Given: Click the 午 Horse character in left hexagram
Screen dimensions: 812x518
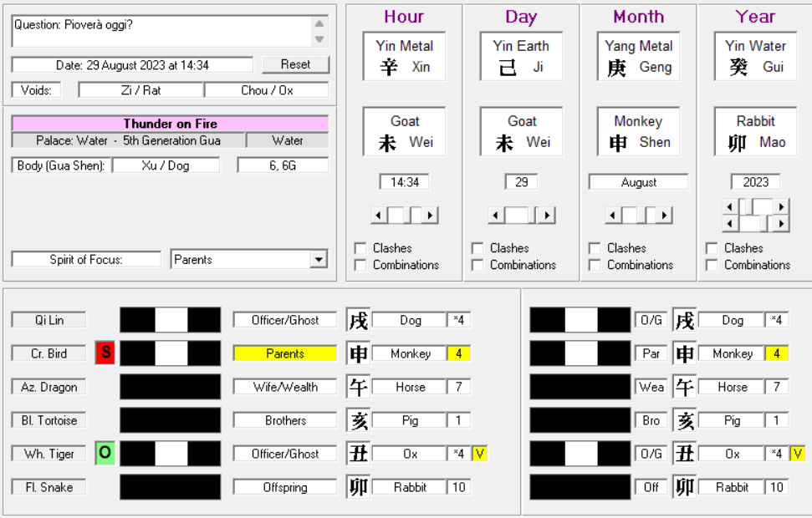Looking at the screenshot, I should 358,387.
